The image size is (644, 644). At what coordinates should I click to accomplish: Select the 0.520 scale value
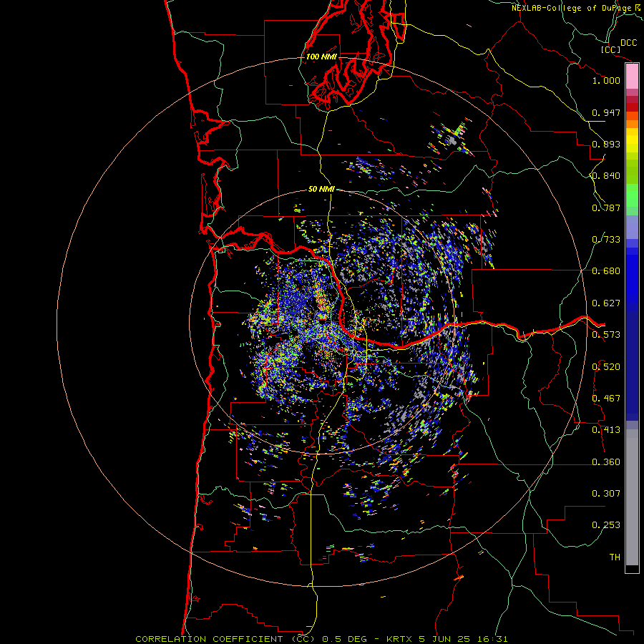[606, 367]
